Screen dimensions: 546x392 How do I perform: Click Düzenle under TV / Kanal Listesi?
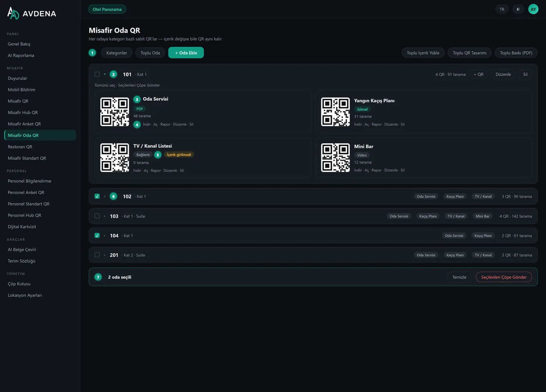click(x=170, y=170)
